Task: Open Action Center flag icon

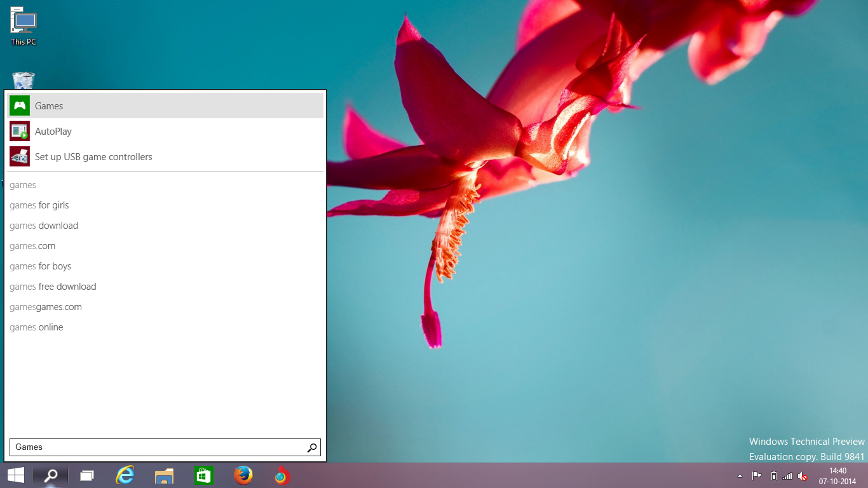Action: [x=757, y=476]
